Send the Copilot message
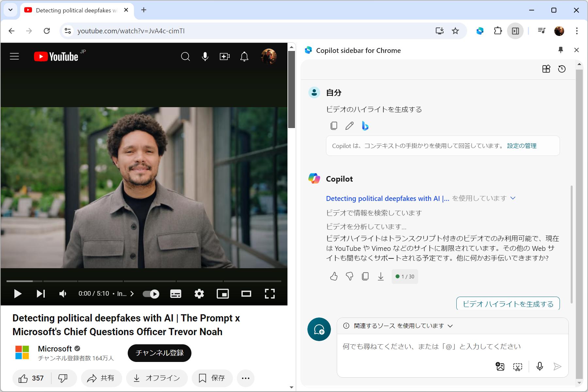 557,367
